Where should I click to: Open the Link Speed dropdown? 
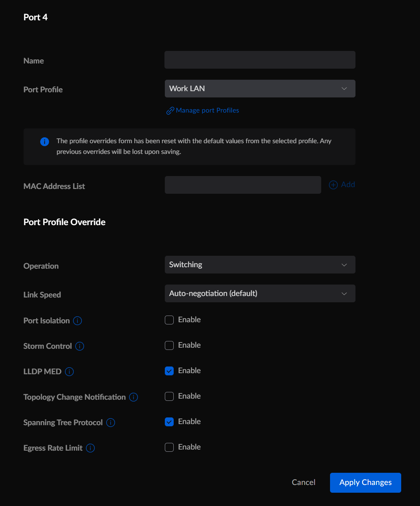(x=260, y=293)
